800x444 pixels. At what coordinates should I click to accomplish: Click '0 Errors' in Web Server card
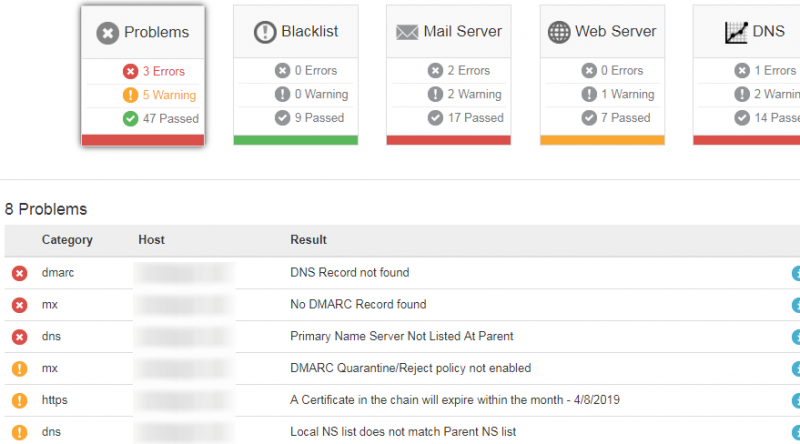coord(622,70)
